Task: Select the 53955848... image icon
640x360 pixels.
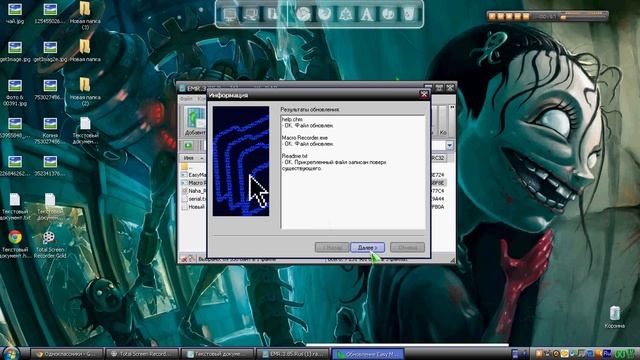Action: click(x=15, y=128)
